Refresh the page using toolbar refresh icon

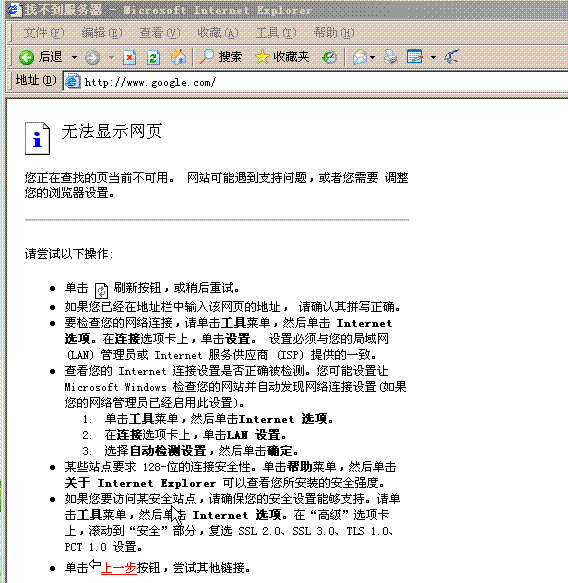pyautogui.click(x=153, y=57)
